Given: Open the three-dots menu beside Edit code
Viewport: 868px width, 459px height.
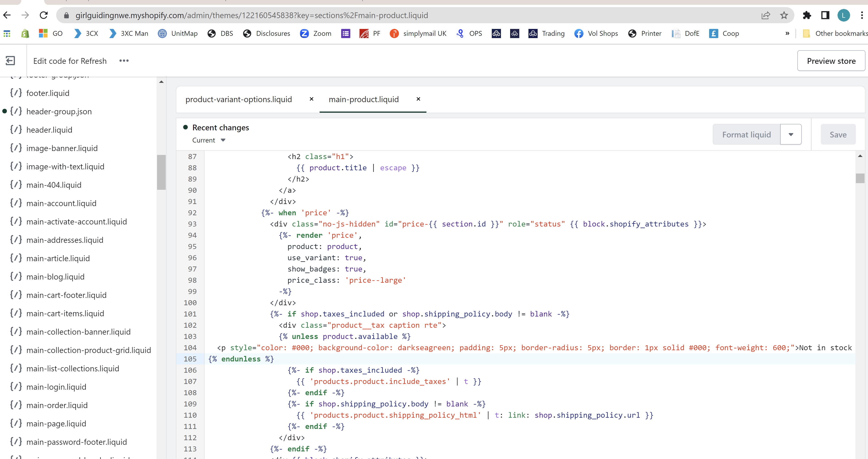Looking at the screenshot, I should coord(124,61).
